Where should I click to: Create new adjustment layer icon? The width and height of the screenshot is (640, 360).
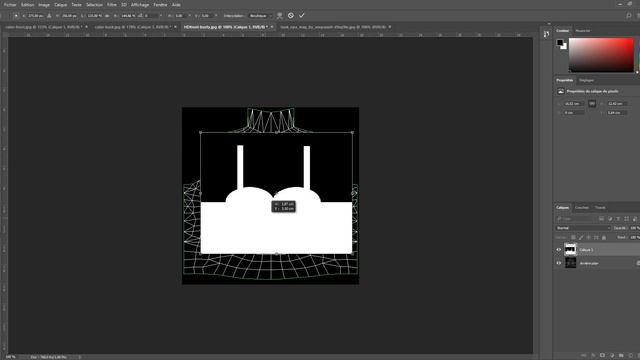(x=612, y=356)
